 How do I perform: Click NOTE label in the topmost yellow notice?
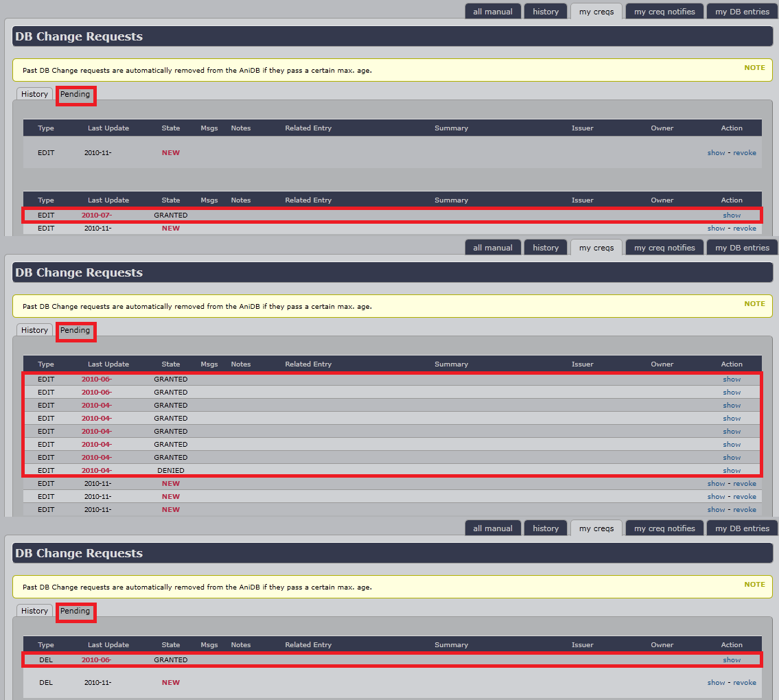754,68
